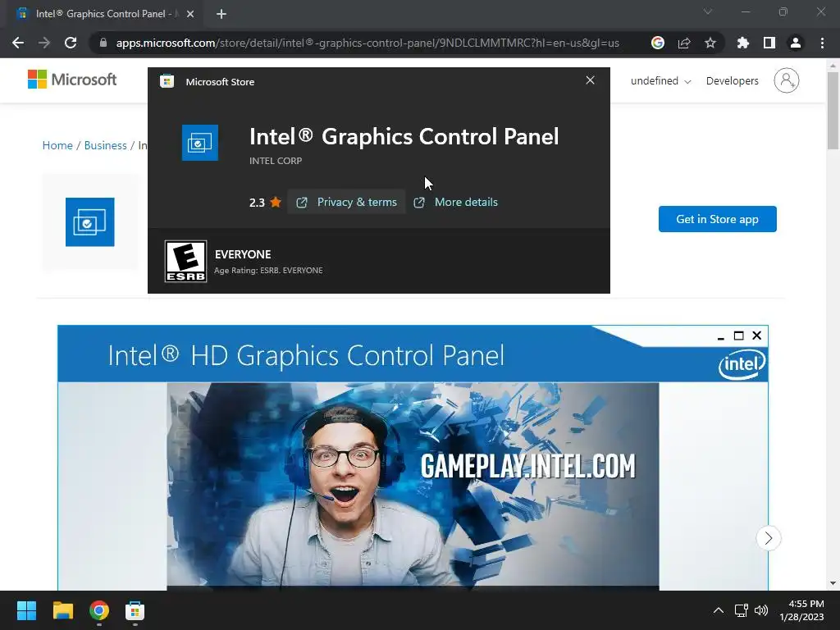Open the clock showing 4:55 PM
This screenshot has width=840, height=630.
click(801, 610)
